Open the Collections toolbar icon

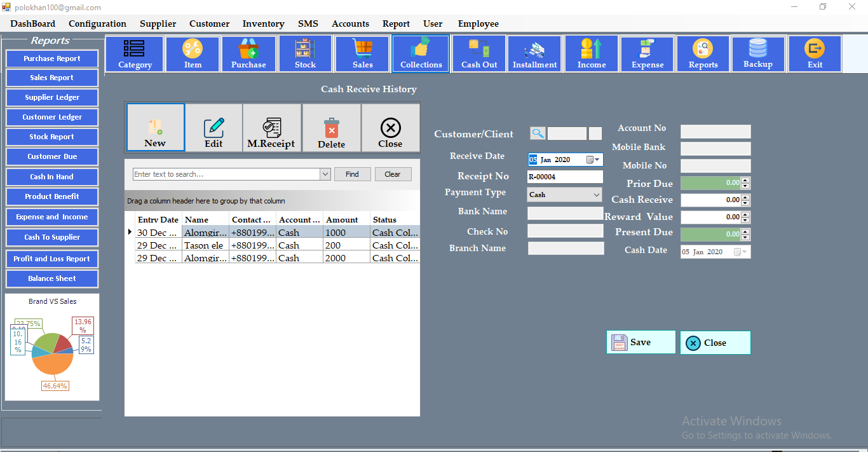click(420, 53)
